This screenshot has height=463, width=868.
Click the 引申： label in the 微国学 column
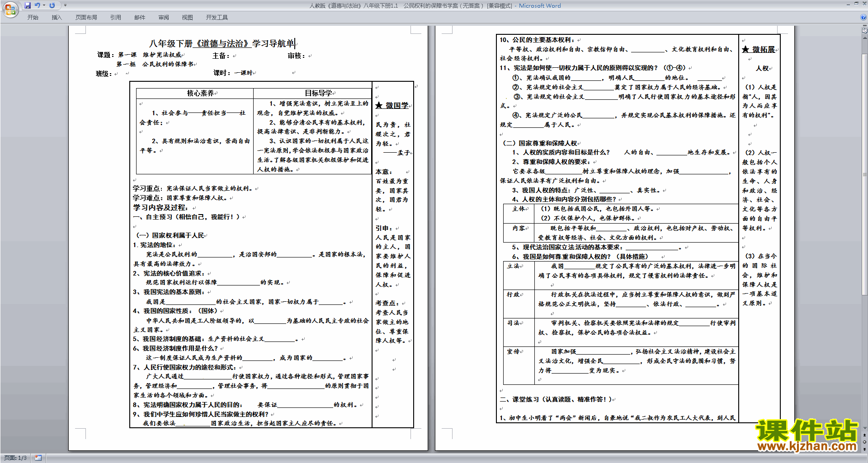click(384, 228)
